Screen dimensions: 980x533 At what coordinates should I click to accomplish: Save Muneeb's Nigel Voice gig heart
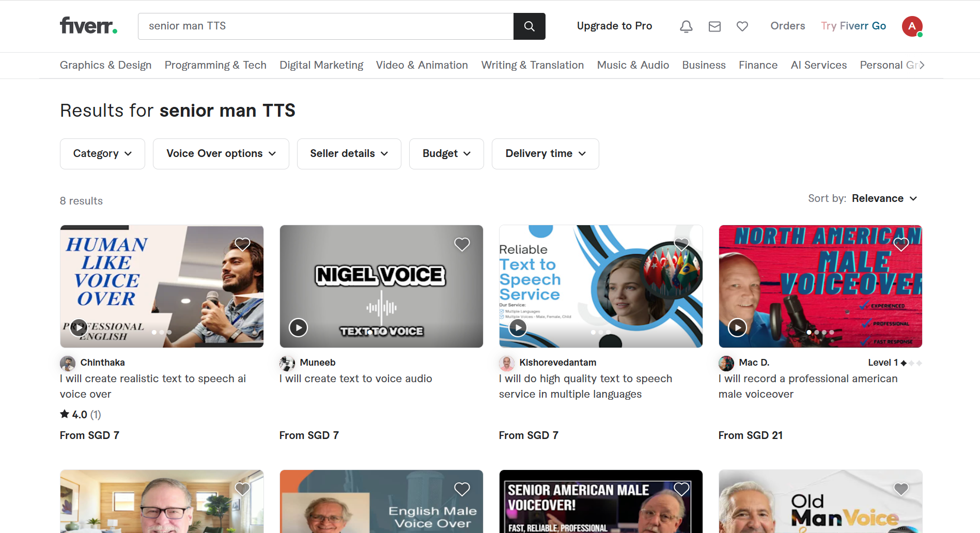pyautogui.click(x=462, y=244)
